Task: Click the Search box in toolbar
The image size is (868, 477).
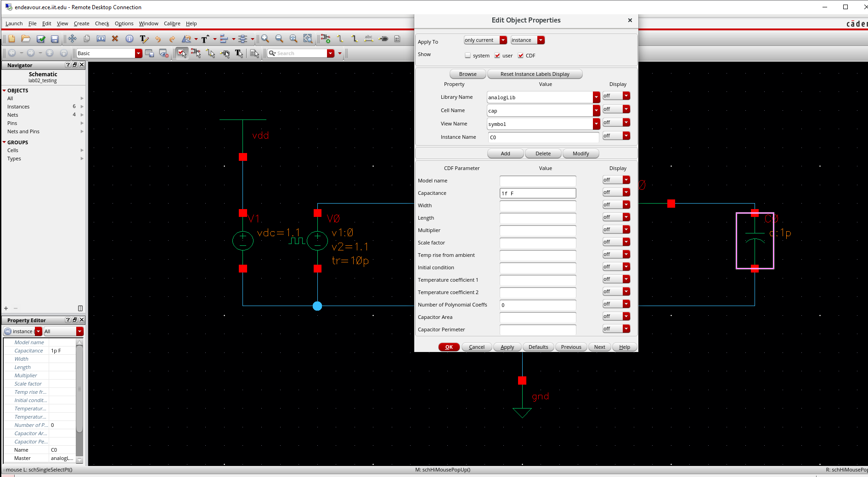Action: 301,53
